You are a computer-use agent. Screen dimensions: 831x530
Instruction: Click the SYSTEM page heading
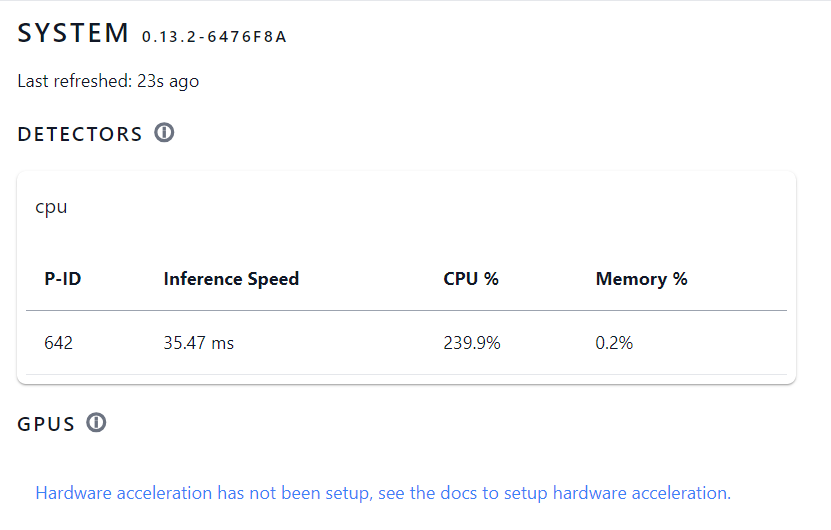tap(73, 33)
